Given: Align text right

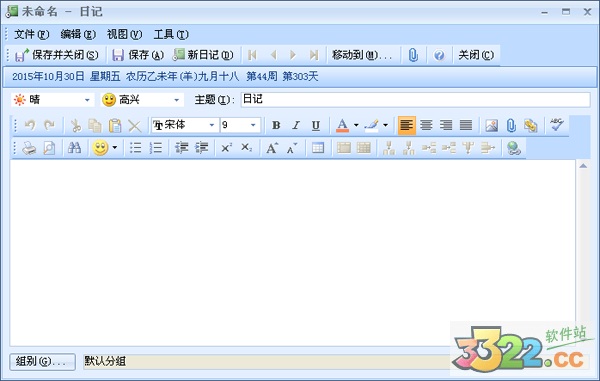Looking at the screenshot, I should (446, 125).
